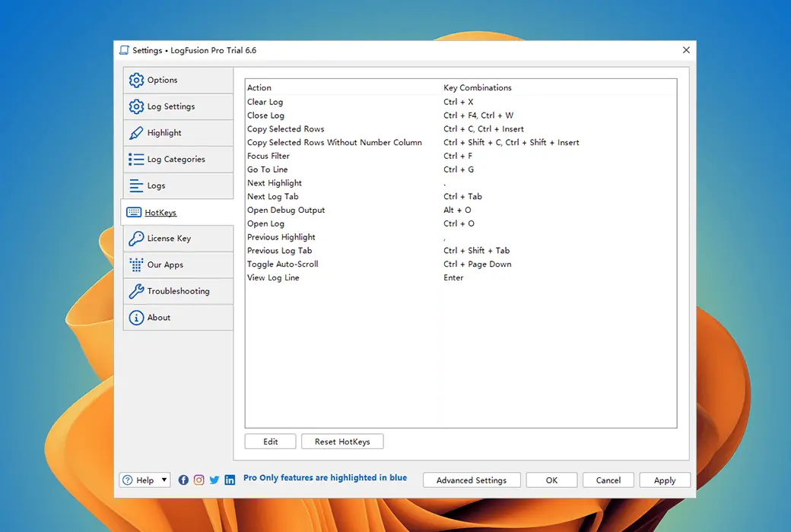Click the Log Settings gear icon
The width and height of the screenshot is (791, 532).
(x=136, y=106)
